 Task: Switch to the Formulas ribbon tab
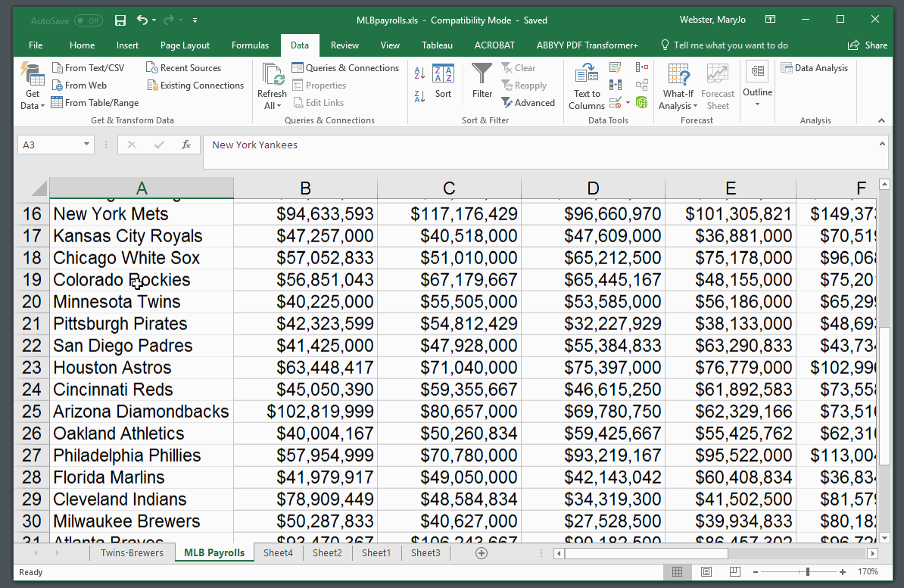pos(250,45)
